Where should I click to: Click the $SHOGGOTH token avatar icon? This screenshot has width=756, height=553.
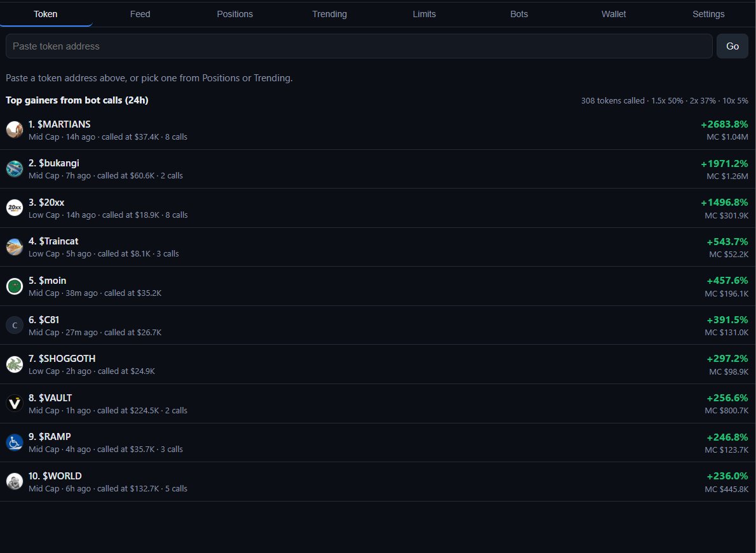[x=15, y=364]
